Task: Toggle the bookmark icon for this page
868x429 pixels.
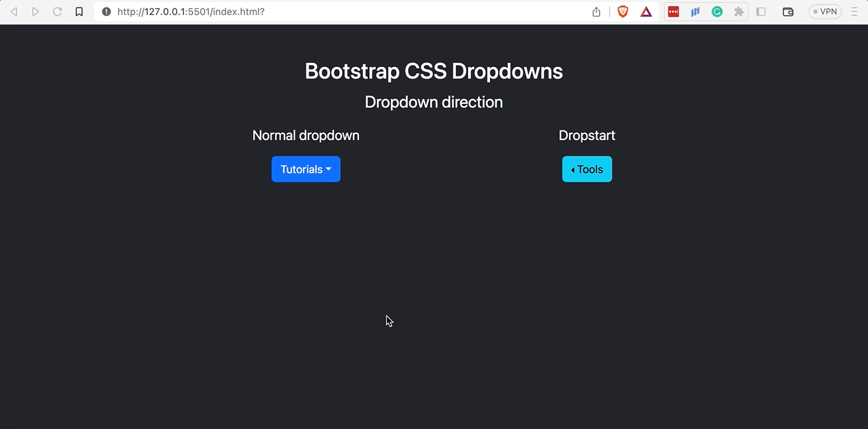Action: (x=78, y=12)
